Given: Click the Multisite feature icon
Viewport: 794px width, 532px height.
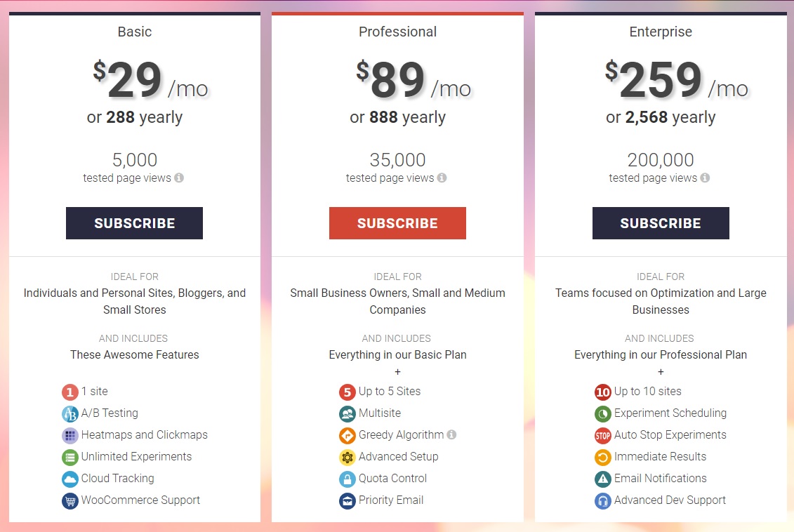Looking at the screenshot, I should click(347, 413).
